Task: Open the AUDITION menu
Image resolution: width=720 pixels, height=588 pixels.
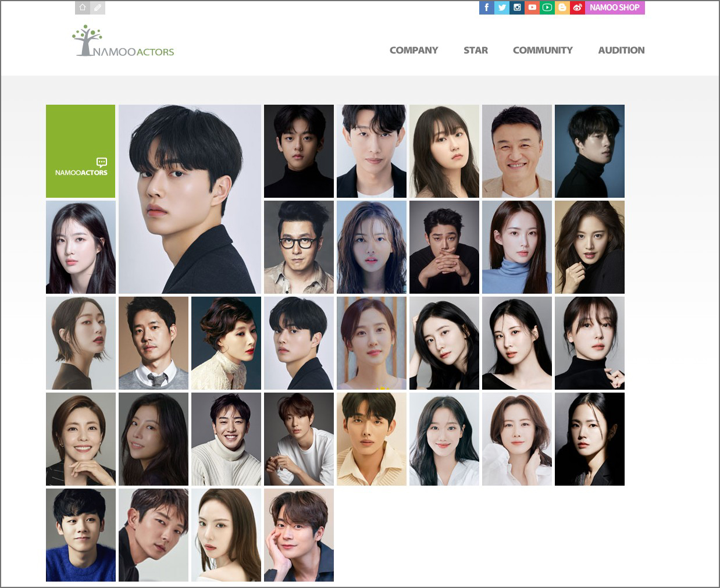Action: click(621, 50)
